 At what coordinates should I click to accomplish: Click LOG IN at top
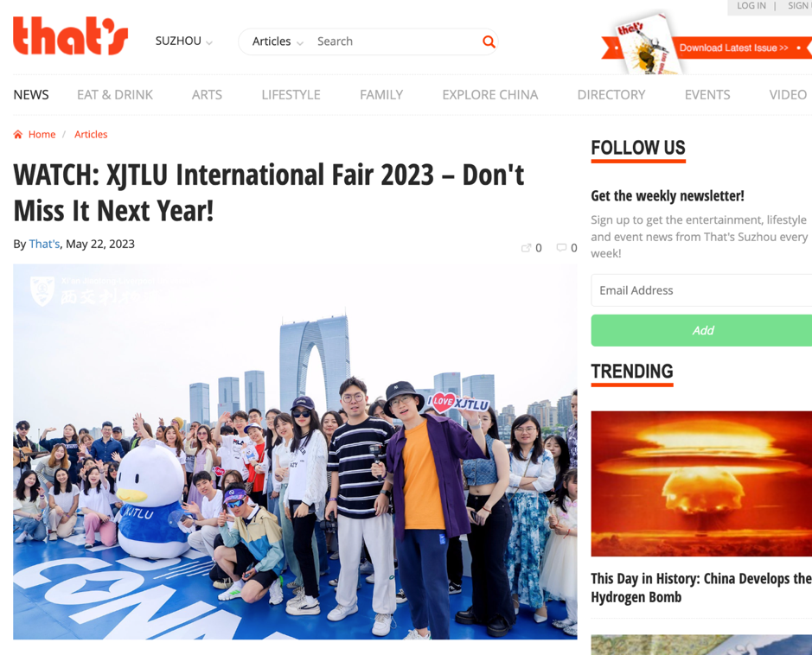coord(751,6)
